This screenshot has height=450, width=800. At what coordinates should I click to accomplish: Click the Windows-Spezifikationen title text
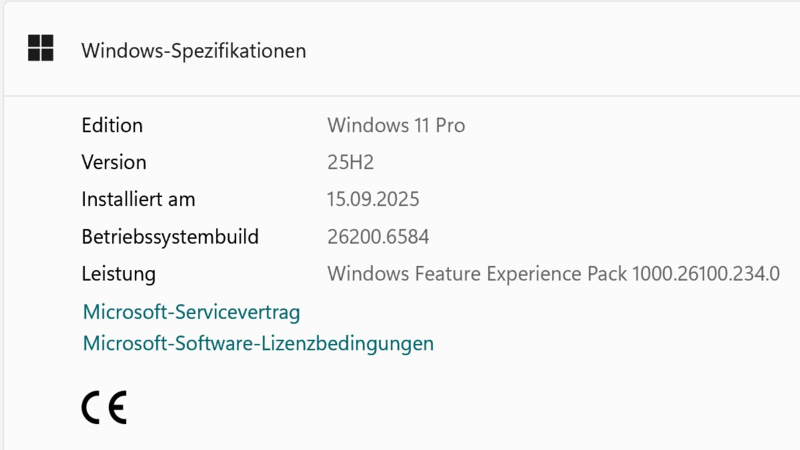coord(194,51)
